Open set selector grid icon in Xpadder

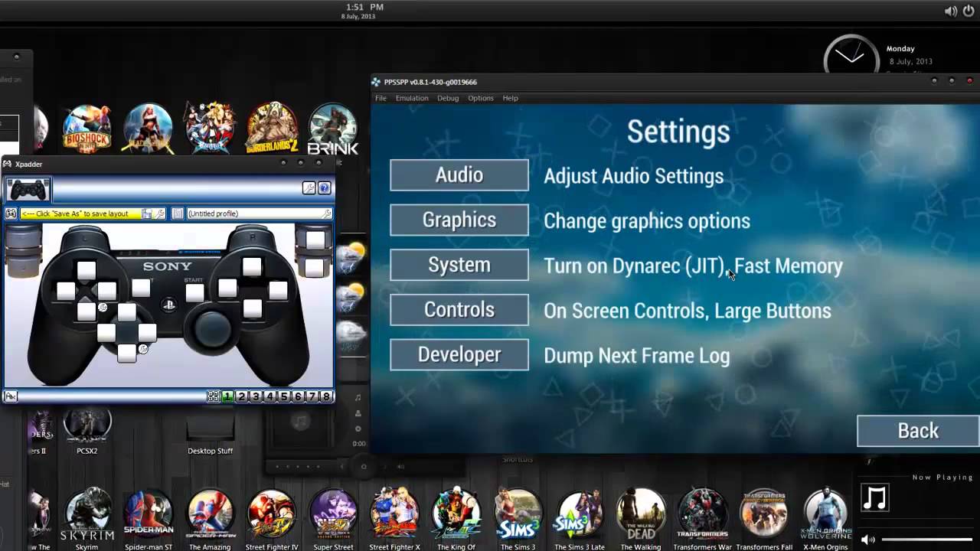pyautogui.click(x=213, y=396)
